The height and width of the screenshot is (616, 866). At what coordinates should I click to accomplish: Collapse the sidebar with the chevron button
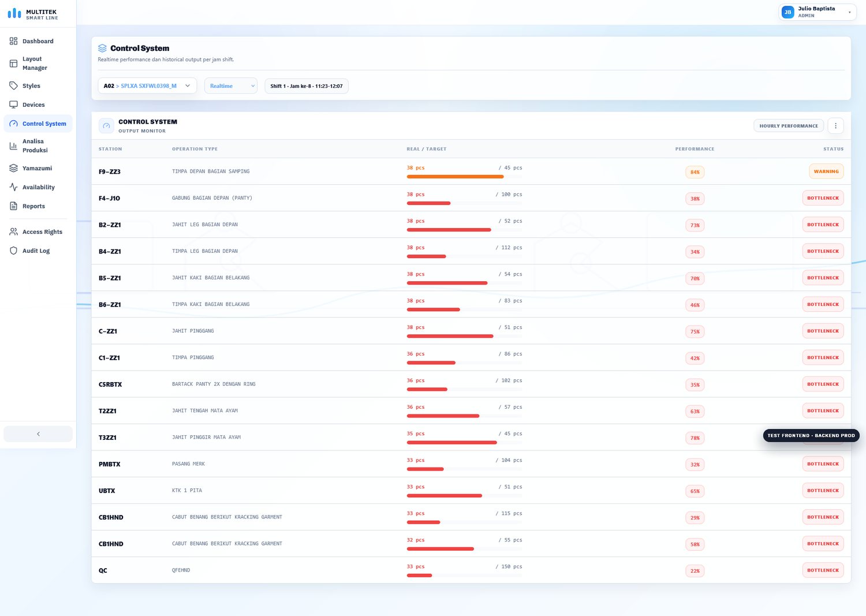38,434
